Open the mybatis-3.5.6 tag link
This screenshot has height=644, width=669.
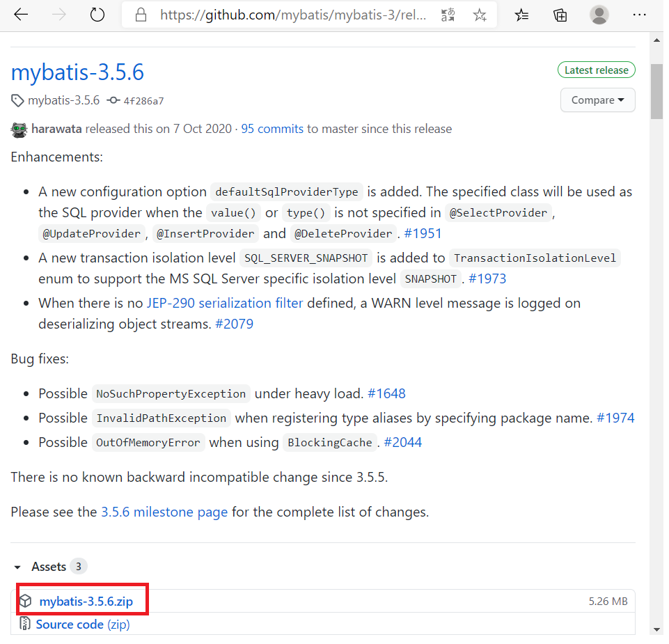(63, 101)
